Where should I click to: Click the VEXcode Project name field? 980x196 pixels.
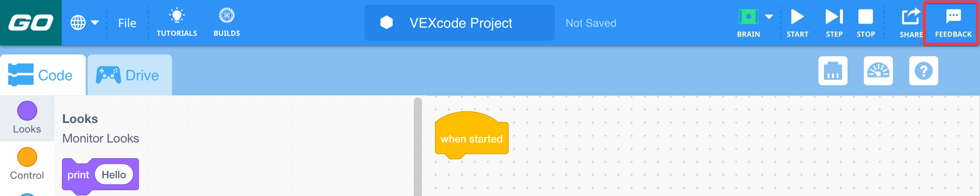click(x=460, y=23)
